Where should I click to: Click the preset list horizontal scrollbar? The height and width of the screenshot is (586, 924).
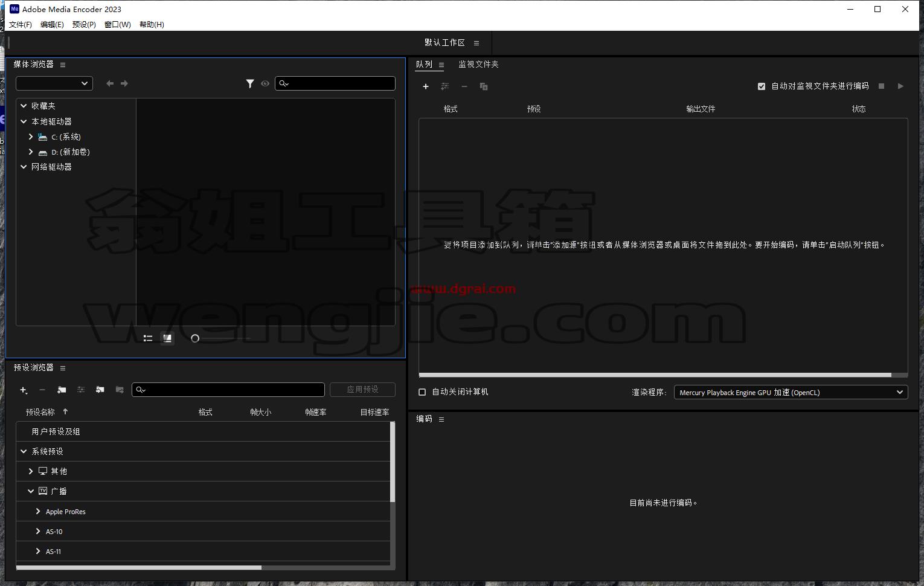(139, 567)
